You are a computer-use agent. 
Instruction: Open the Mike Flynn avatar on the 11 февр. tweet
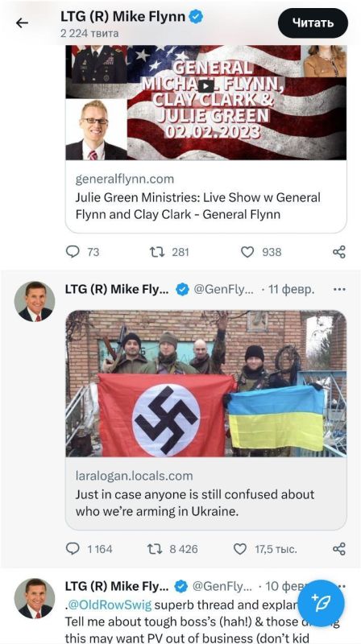[35, 301]
